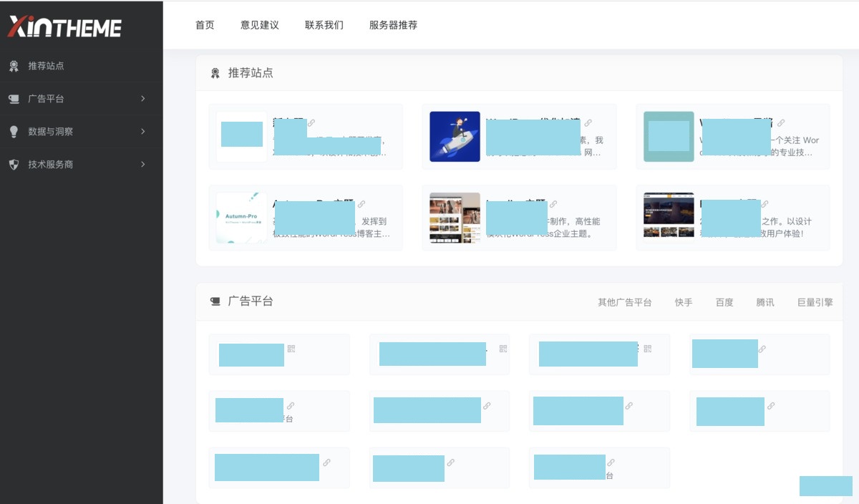Screen dimensions: 859x504
Task: Expand the 数据与洞察 sidebar chevron
Action: [143, 132]
